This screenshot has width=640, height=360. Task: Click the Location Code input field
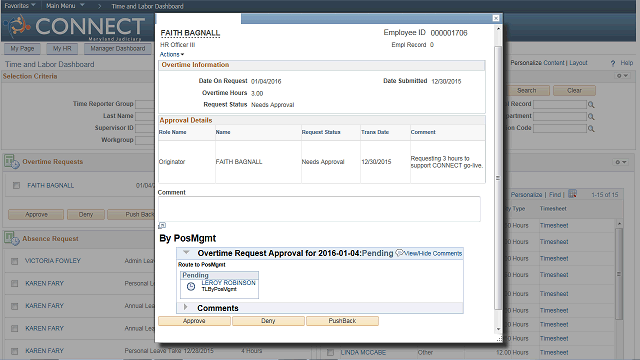pos(560,129)
